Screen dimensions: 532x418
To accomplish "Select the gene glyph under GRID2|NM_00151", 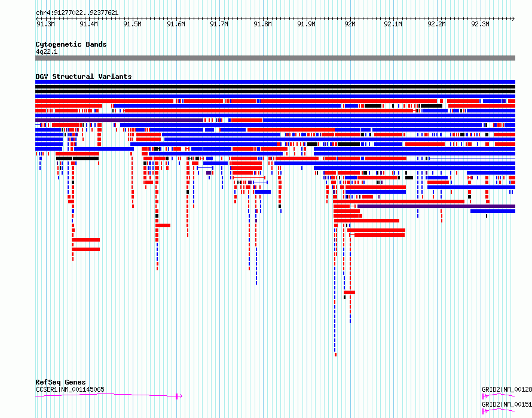I will (x=499, y=411).
